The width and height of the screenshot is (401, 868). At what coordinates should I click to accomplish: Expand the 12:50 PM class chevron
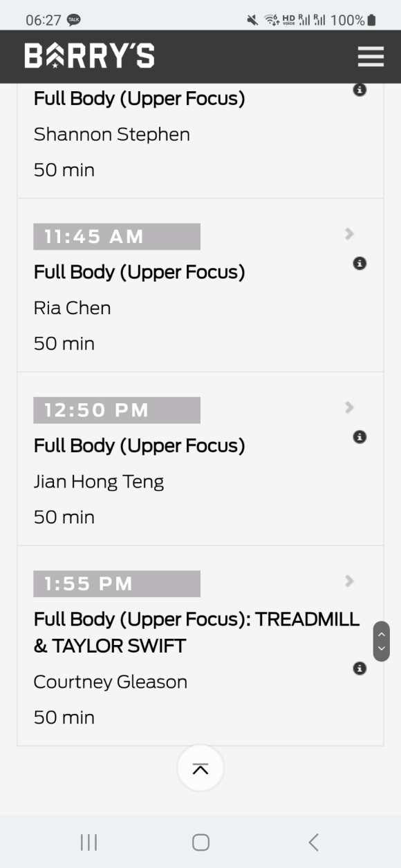[349, 407]
